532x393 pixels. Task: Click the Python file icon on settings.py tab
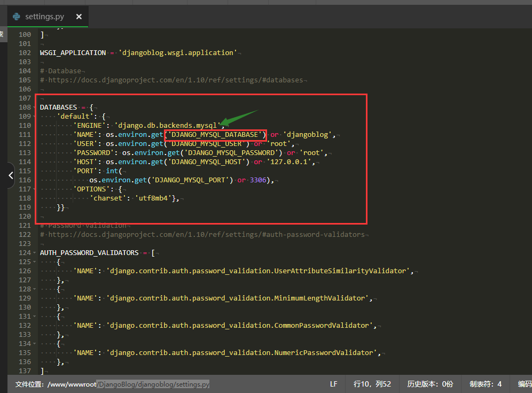tap(16, 16)
